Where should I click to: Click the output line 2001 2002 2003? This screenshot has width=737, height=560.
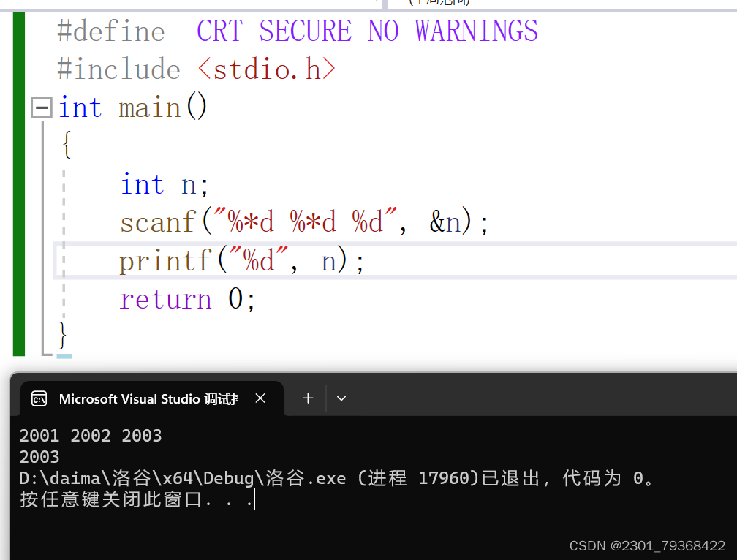pos(90,435)
